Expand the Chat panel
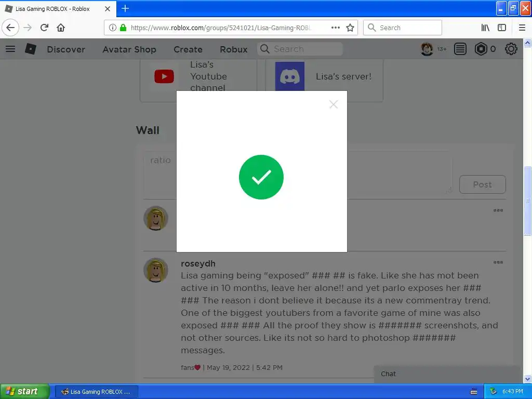This screenshot has width=532, height=399. 447,374
